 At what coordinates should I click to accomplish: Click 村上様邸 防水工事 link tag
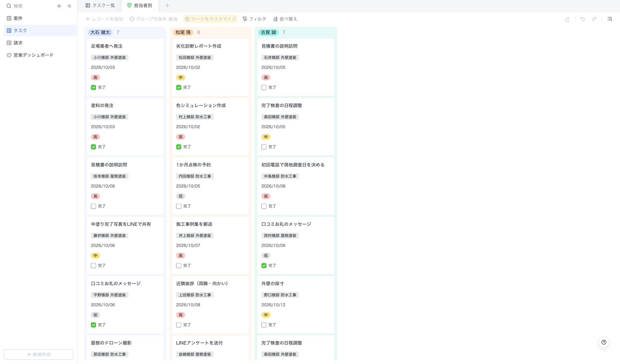click(195, 117)
